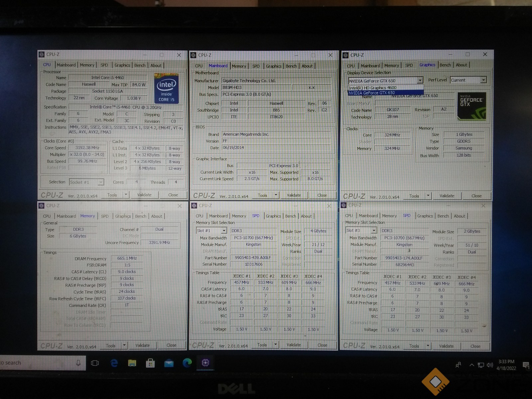Screen dimensions: 532x399
Task: Open Microsoft Store taskbar icon
Action: (150, 363)
